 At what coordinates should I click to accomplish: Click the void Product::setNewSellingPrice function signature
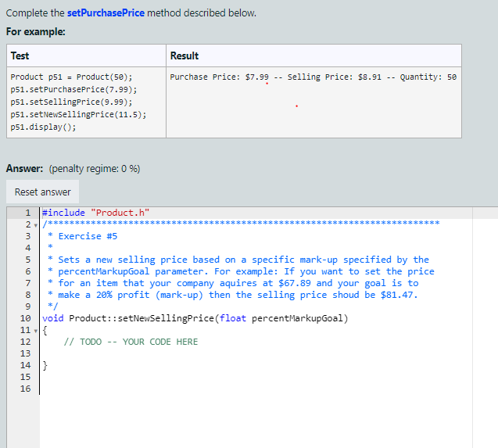pos(195,318)
